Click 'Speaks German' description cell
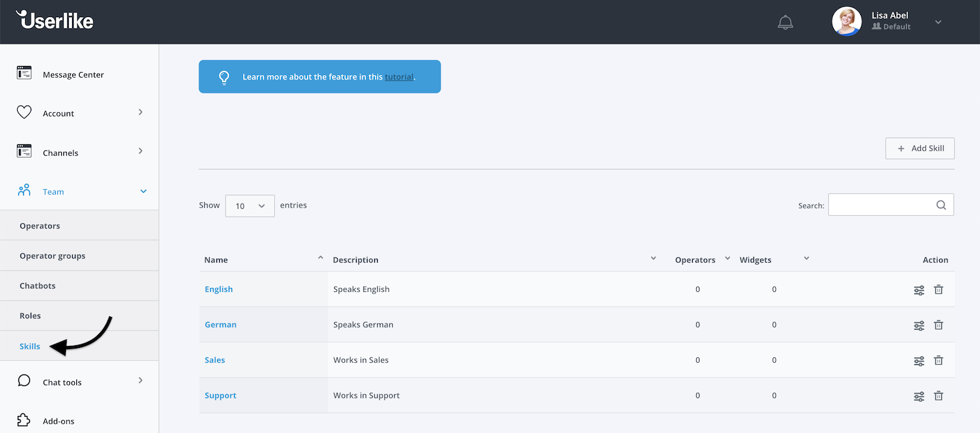This screenshot has height=433, width=980. (x=363, y=324)
